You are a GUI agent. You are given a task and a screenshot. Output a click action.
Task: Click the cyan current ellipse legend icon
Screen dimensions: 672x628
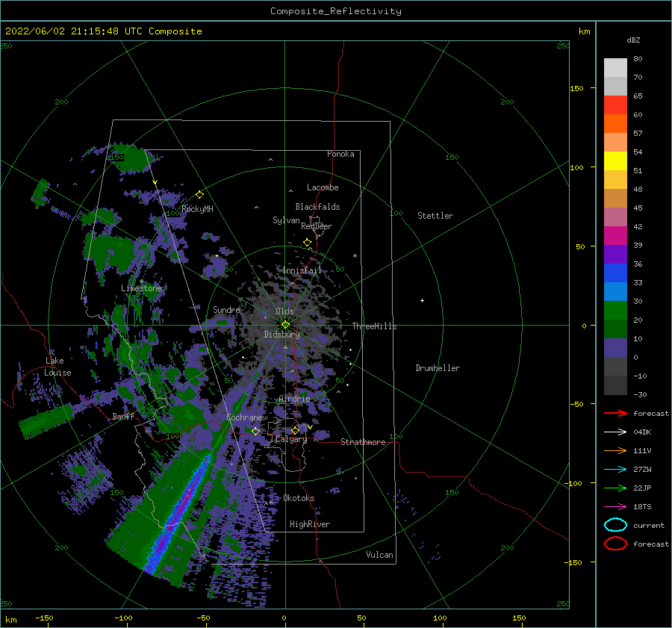pos(615,525)
